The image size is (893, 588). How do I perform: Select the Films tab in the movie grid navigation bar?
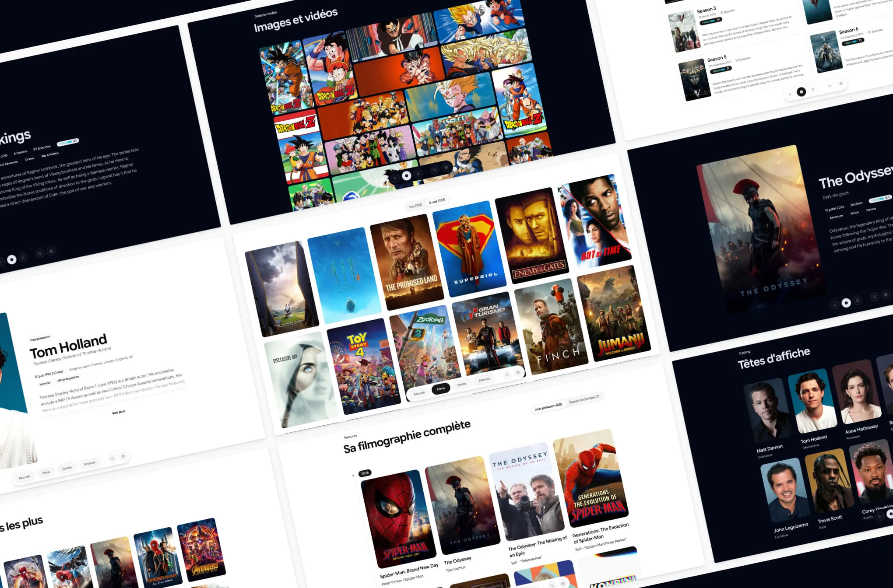441,388
